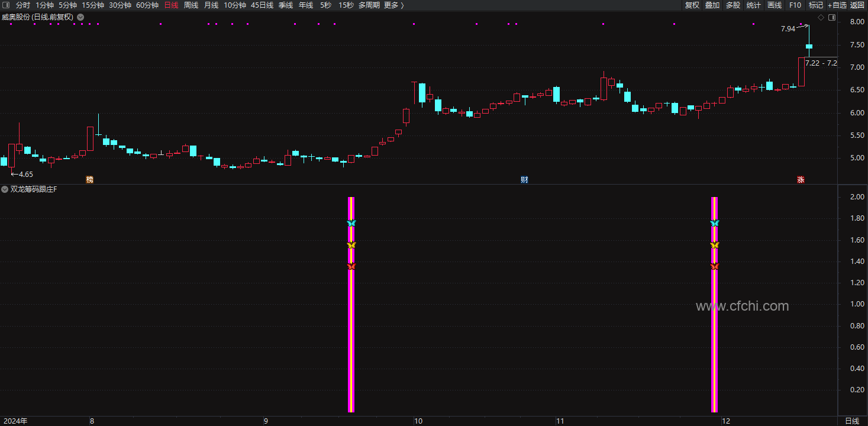Select the 5秒 period tab
The height and width of the screenshot is (426, 868).
point(325,5)
